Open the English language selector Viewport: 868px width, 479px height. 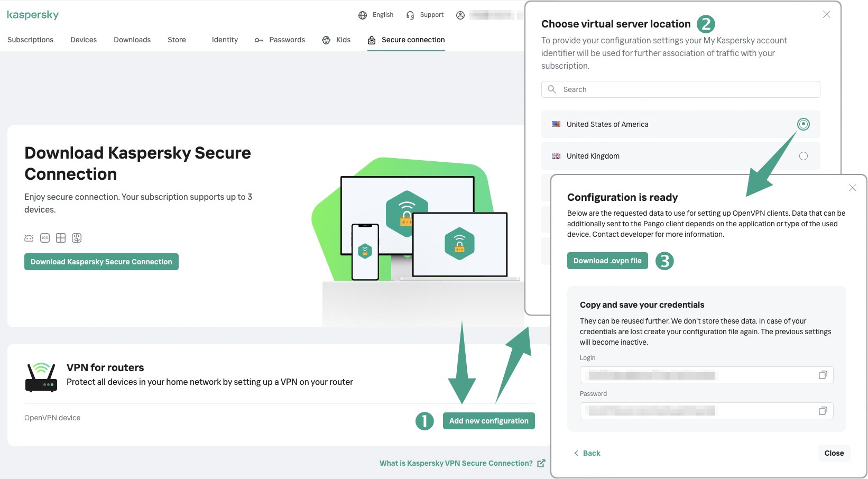[x=383, y=15]
